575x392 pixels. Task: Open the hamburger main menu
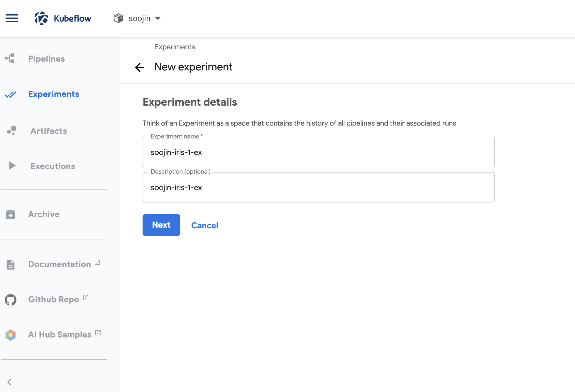12,18
